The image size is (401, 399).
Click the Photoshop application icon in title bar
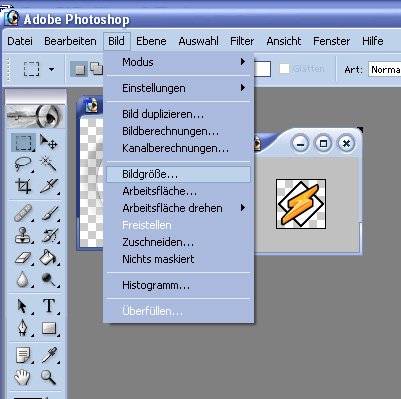click(11, 18)
